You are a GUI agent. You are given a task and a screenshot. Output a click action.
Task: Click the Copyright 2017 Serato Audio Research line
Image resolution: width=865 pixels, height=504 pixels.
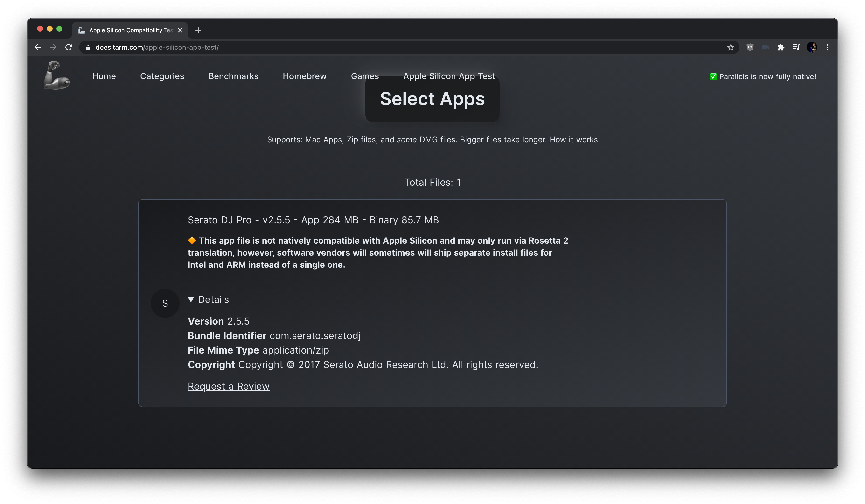(x=363, y=364)
